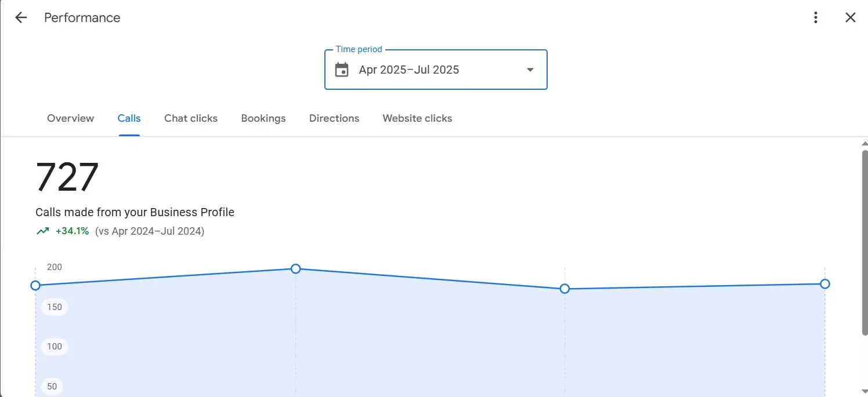Click the third data point on chart line
868x397 pixels.
tap(565, 289)
